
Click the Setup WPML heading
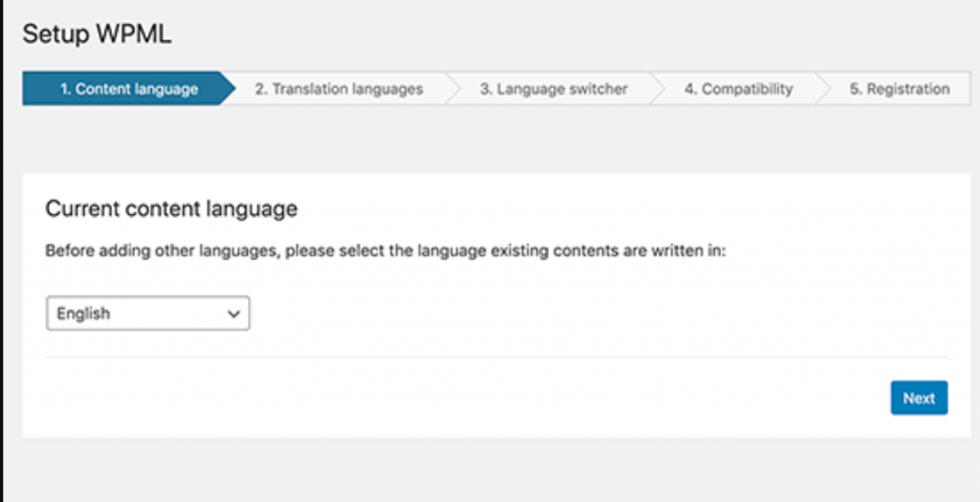[x=97, y=33]
